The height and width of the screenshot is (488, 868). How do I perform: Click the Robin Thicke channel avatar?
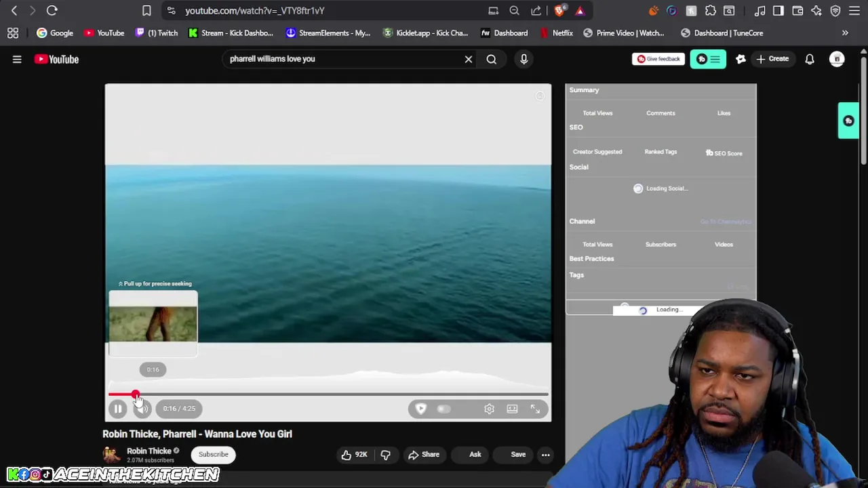(x=111, y=455)
